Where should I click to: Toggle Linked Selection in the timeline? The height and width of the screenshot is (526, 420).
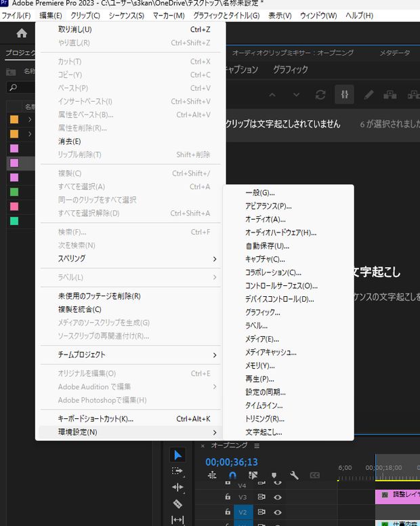click(x=253, y=475)
